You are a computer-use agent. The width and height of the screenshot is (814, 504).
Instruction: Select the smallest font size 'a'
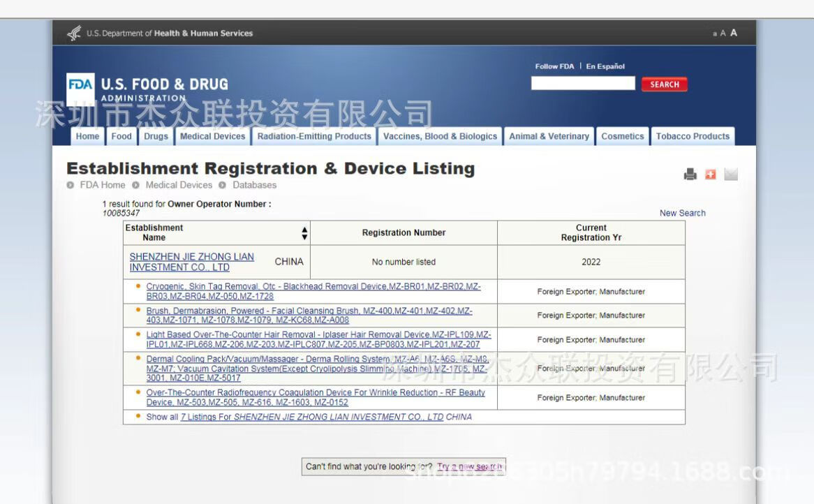pos(715,34)
